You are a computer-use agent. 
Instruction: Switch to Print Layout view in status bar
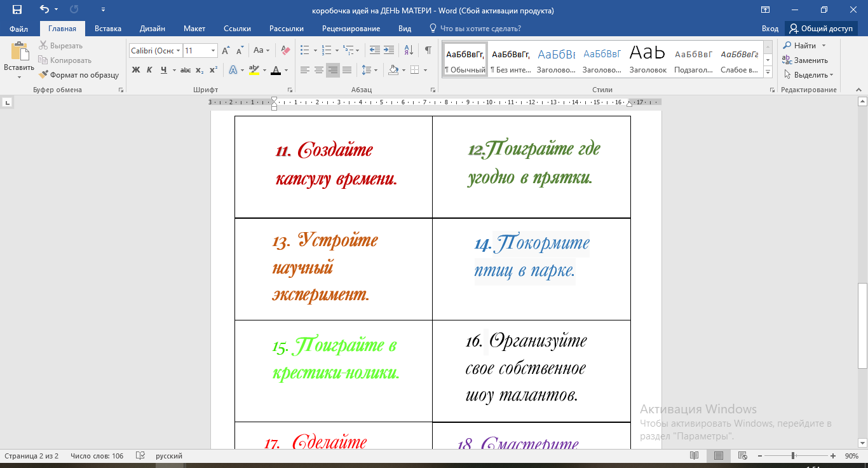(719, 456)
